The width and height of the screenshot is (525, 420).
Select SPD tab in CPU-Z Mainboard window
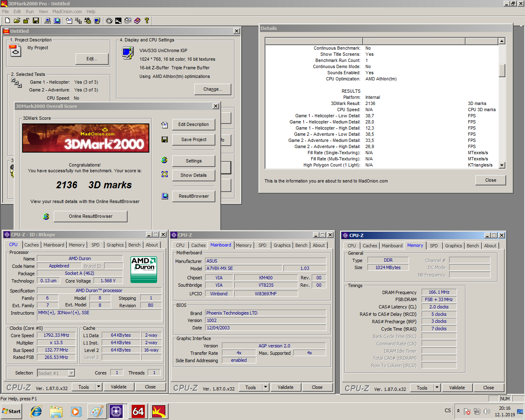(x=262, y=245)
